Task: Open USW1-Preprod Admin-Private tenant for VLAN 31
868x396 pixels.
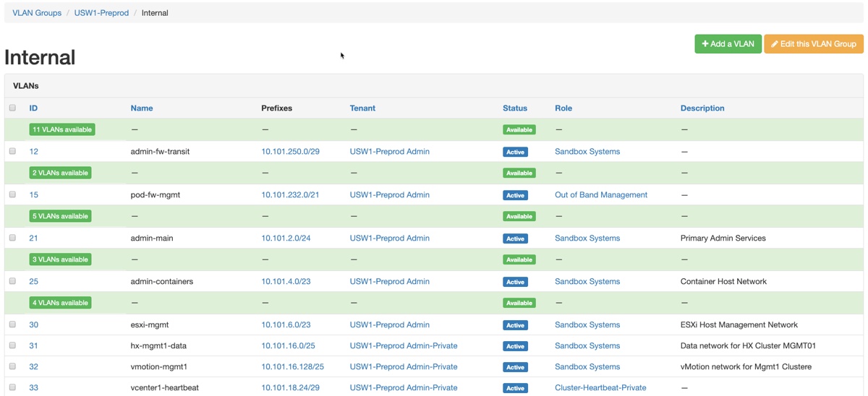Action: click(x=403, y=346)
